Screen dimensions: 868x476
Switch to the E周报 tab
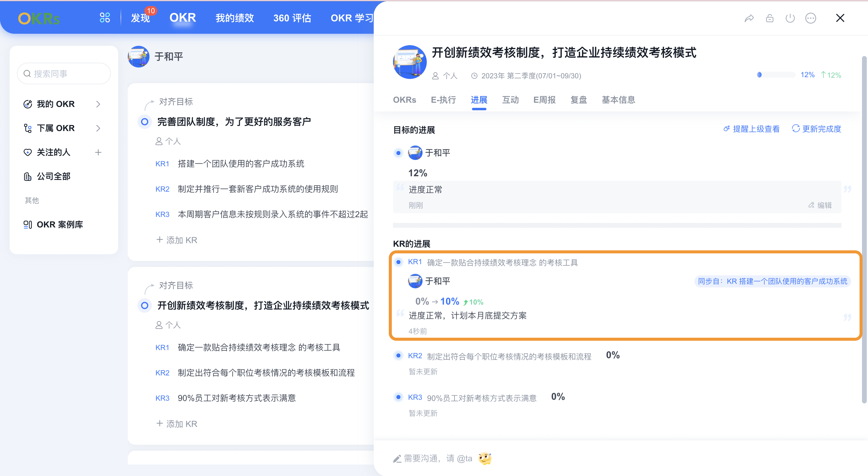pyautogui.click(x=544, y=100)
